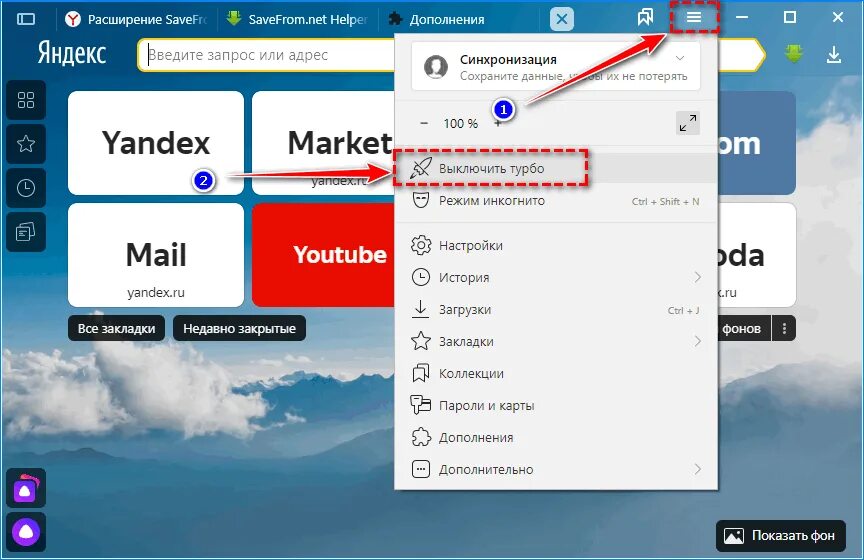Switch to the Расширение SaveFrom tab

[x=136, y=19]
